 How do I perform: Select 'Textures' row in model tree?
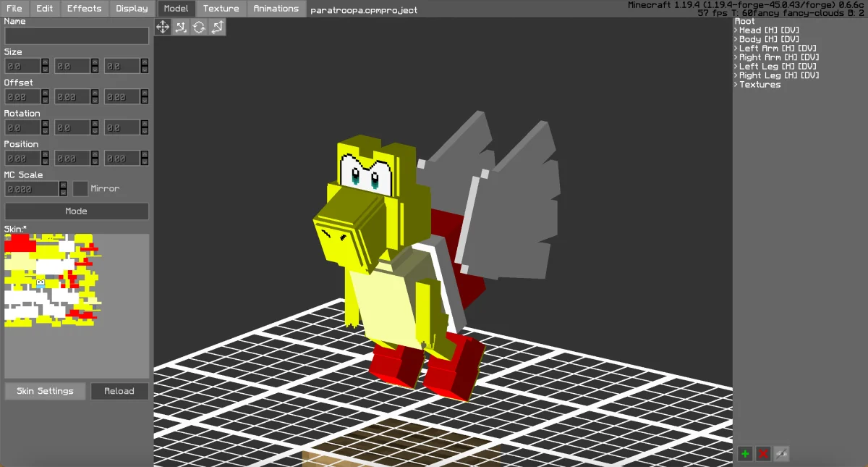click(x=759, y=85)
